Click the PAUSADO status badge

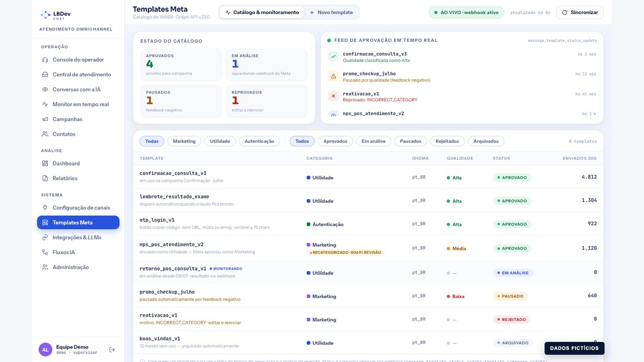510,296
